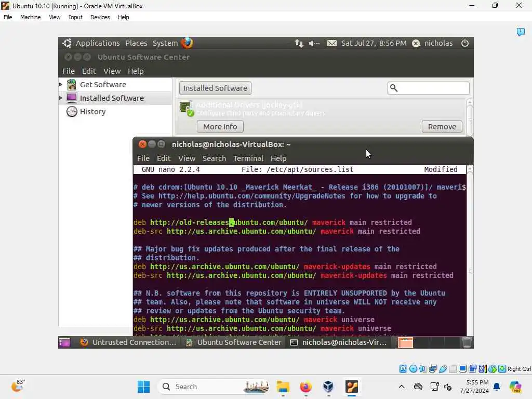Click the More Info button

pyautogui.click(x=220, y=127)
